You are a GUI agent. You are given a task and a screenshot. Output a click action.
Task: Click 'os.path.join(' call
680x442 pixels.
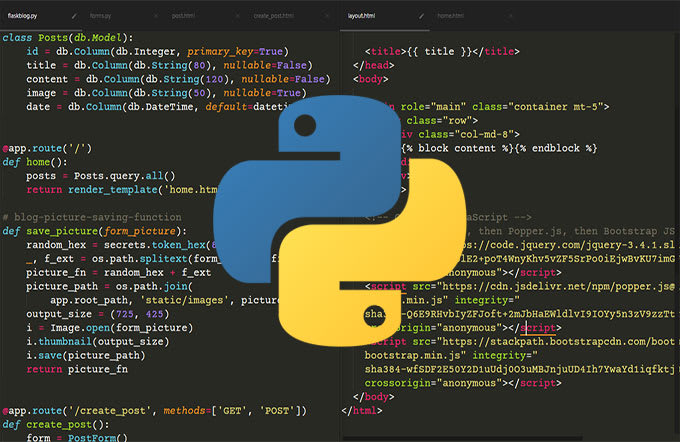click(x=154, y=287)
